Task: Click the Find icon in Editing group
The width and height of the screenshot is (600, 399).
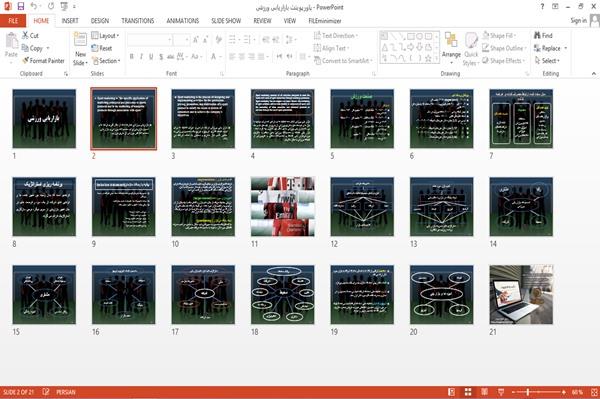Action: point(537,35)
